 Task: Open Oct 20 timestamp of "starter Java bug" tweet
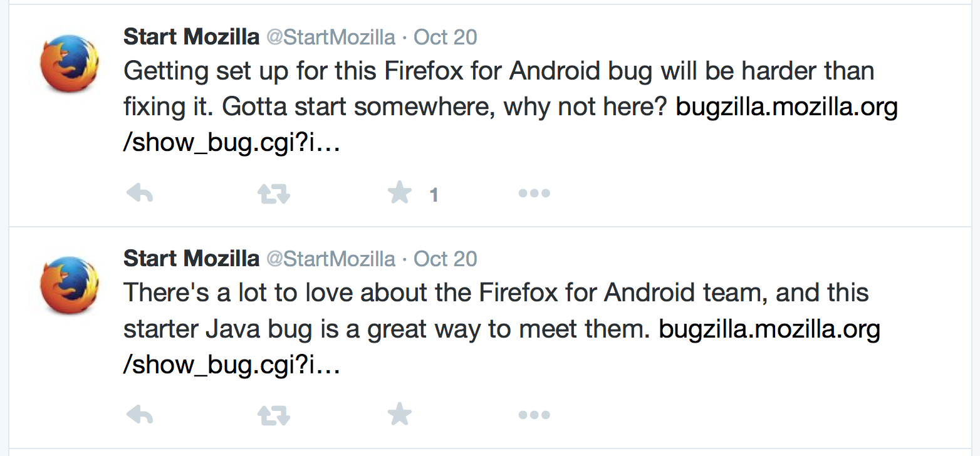(446, 258)
